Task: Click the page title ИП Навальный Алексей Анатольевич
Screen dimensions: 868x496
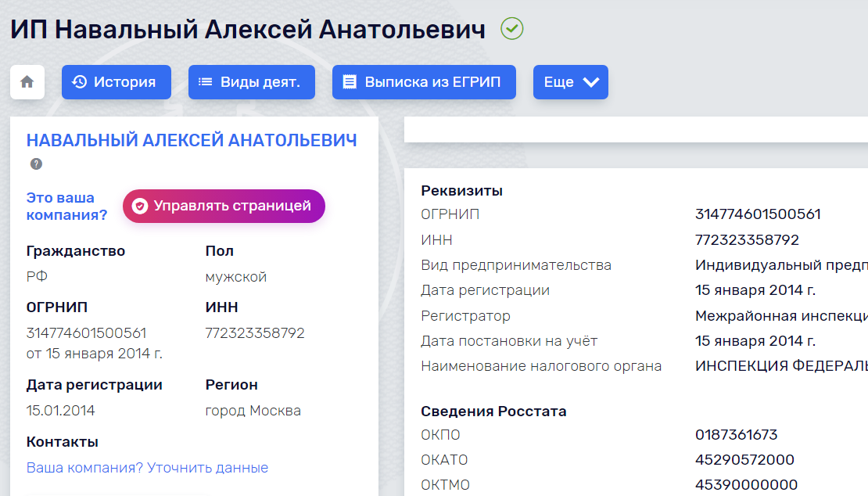Action: pos(248,30)
